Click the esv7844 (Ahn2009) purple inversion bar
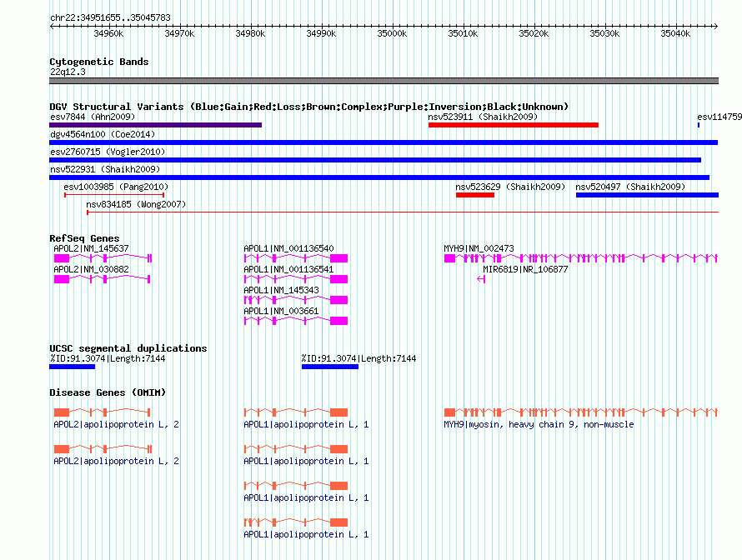 (155, 125)
